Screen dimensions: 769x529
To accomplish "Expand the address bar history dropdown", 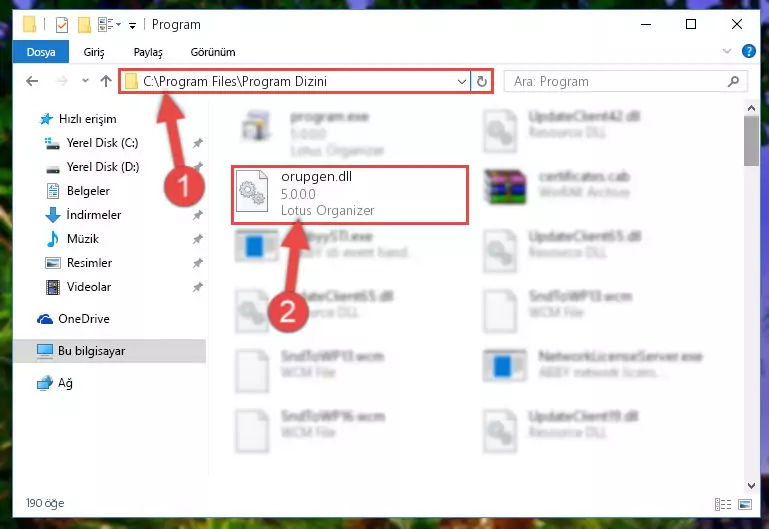I will (x=461, y=81).
